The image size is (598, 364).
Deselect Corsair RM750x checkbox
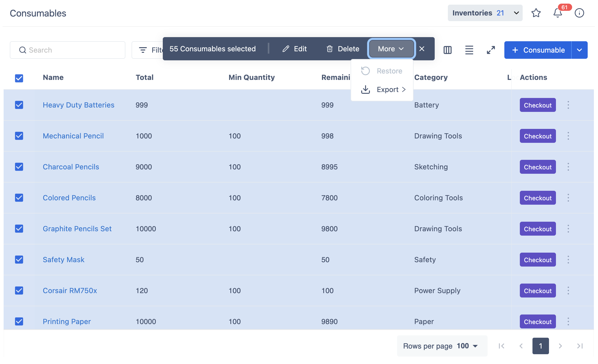[x=19, y=291]
